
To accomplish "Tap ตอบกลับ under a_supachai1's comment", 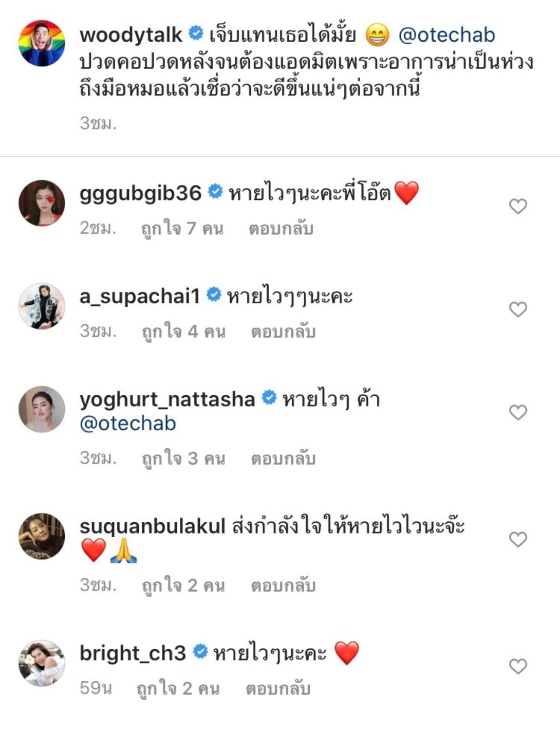I will coord(283,332).
